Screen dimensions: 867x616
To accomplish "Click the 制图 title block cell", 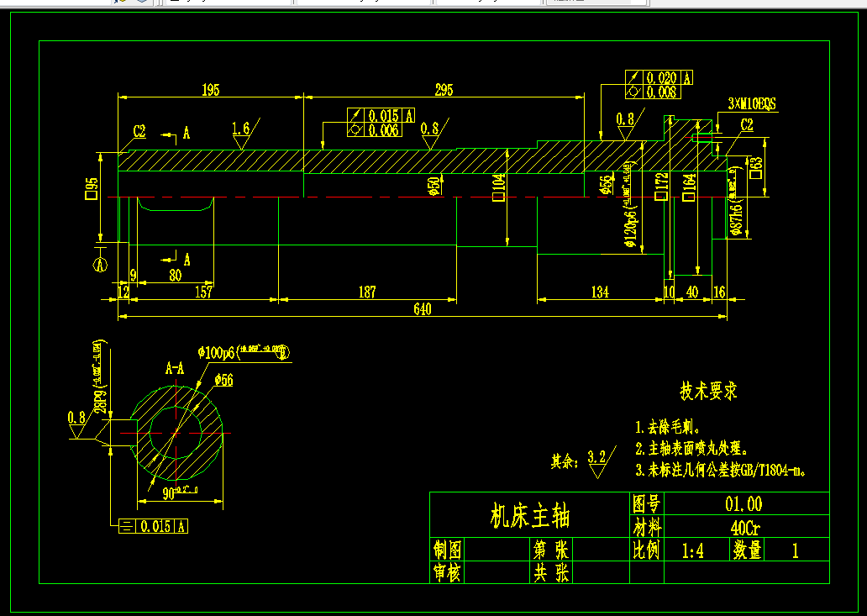I will pos(447,550).
